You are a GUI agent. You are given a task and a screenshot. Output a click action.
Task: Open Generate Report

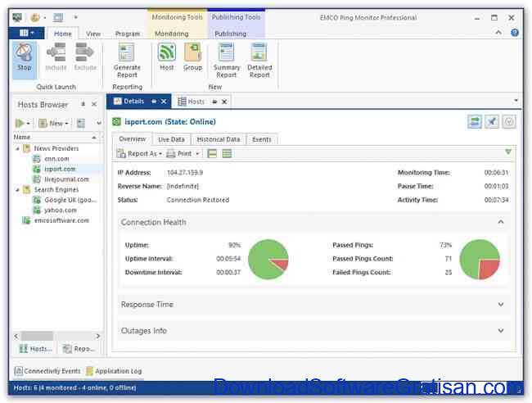click(x=127, y=61)
